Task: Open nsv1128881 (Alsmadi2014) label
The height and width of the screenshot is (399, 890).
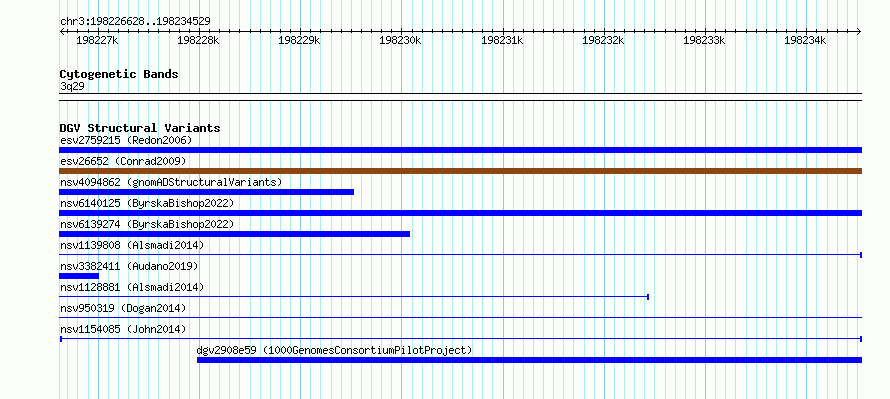Action: pyautogui.click(x=132, y=287)
